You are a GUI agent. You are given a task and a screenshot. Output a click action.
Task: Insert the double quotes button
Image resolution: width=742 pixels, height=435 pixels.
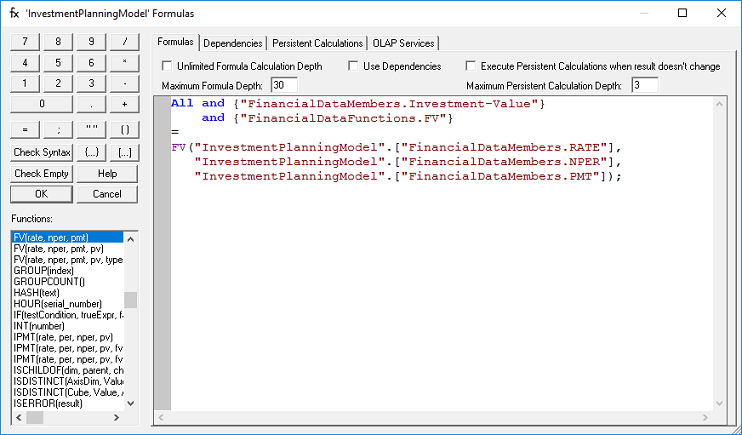91,130
